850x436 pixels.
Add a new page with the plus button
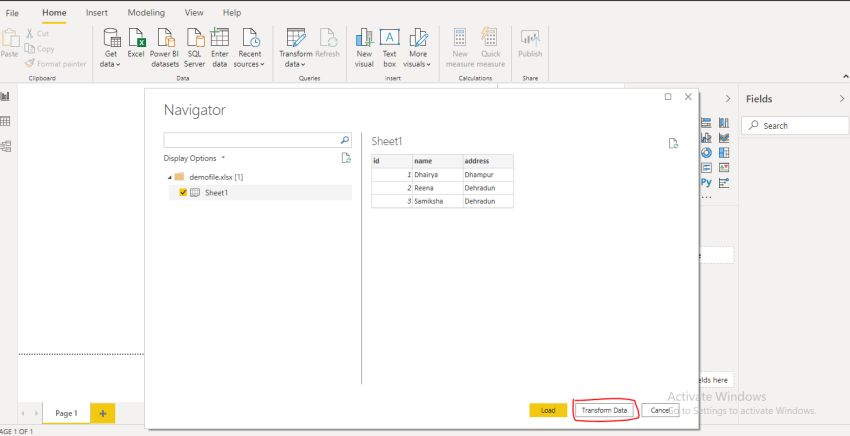(x=102, y=413)
